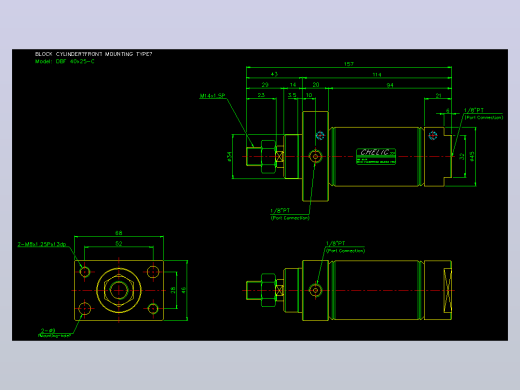Click the CHELIC nameplate on cylinder body
The width and height of the screenshot is (520, 390).
click(376, 156)
